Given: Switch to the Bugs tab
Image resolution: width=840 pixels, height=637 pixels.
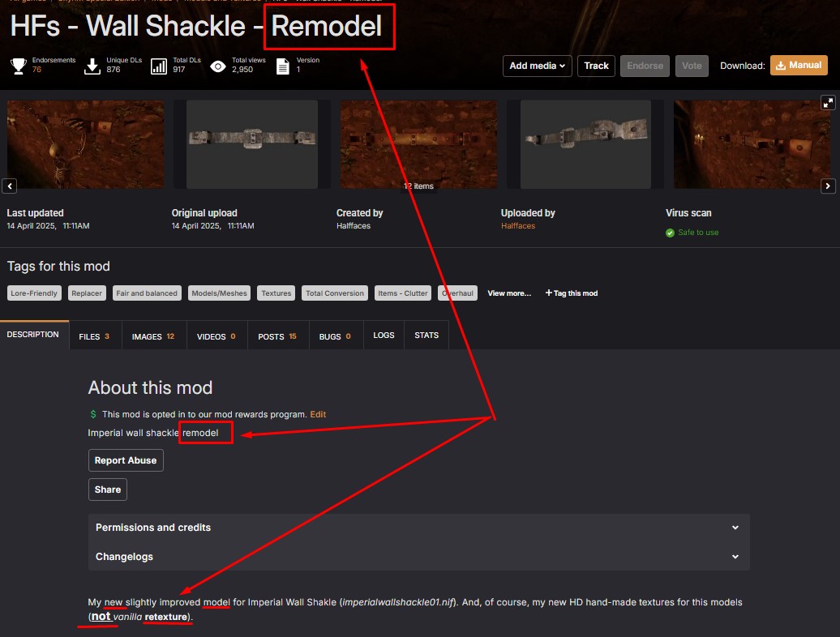Looking at the screenshot, I should pyautogui.click(x=336, y=336).
